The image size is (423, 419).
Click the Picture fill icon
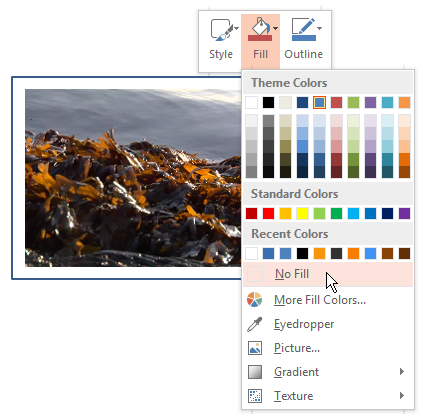pos(255,348)
